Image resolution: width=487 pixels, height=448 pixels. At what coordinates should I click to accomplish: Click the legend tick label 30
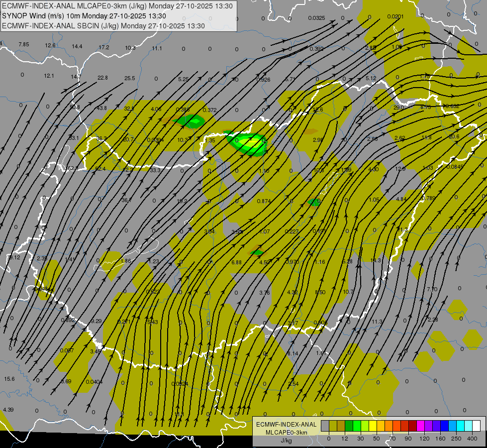pyautogui.click(x=361, y=439)
